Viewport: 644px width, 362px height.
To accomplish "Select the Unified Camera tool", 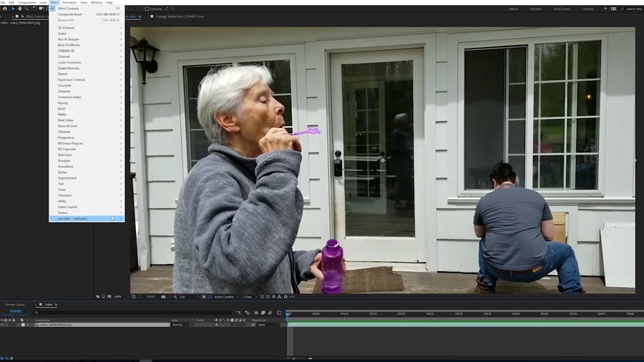I will tap(41, 9).
